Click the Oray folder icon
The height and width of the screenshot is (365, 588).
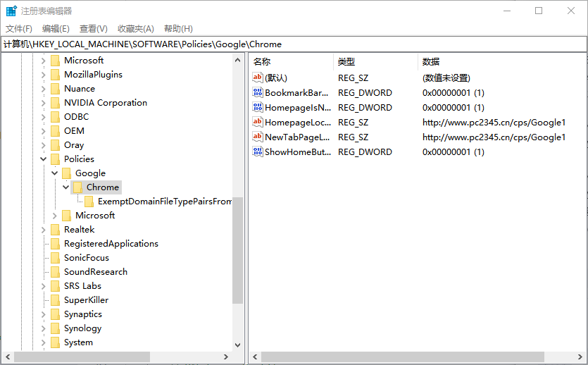pyautogui.click(x=55, y=145)
